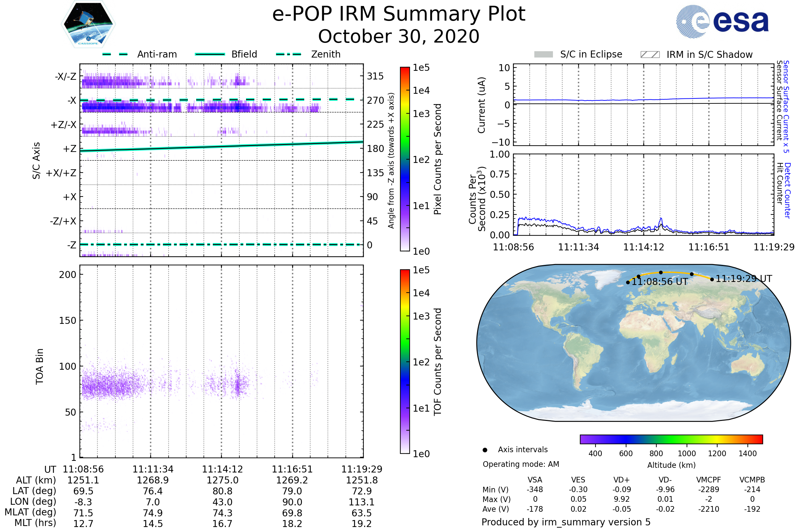Click the Axis intervals black dot legend marker
Image resolution: width=798 pixels, height=532 pixels.
click(x=485, y=450)
